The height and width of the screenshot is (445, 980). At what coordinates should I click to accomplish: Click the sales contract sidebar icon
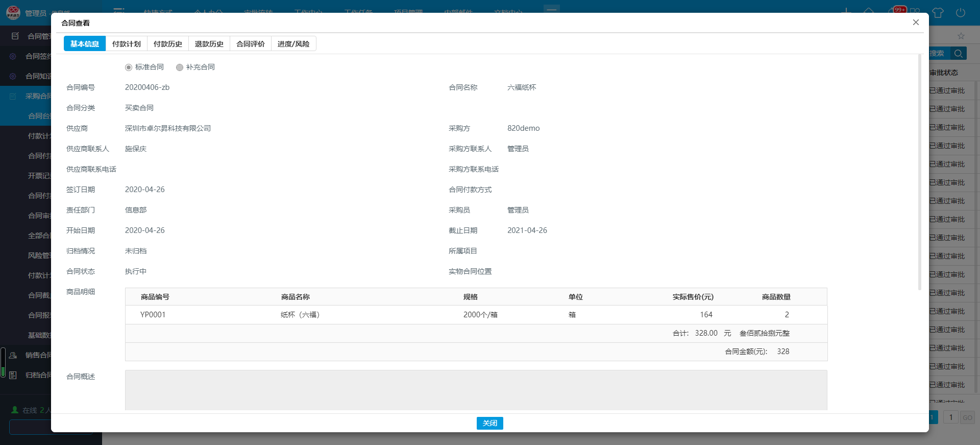(x=13, y=355)
